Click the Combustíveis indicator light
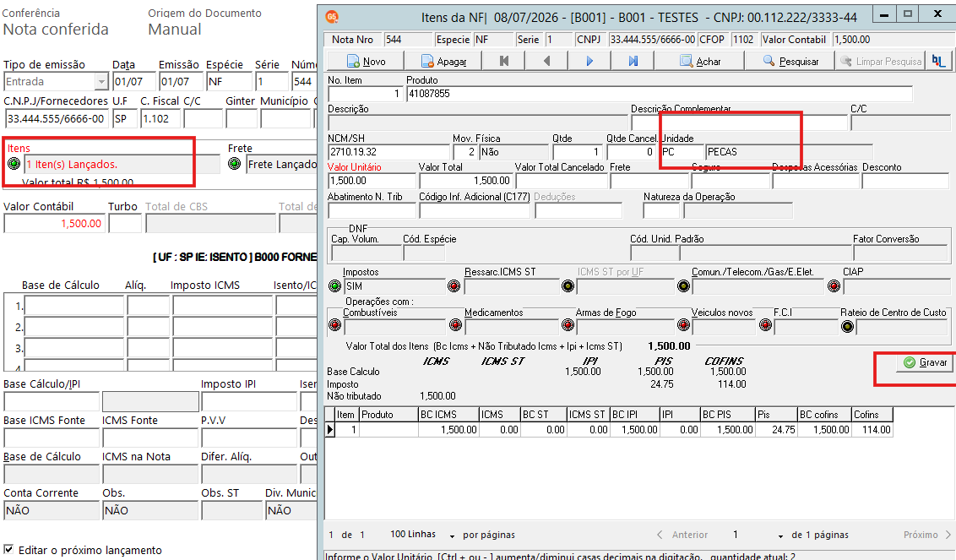The image size is (956, 560). coord(334,326)
